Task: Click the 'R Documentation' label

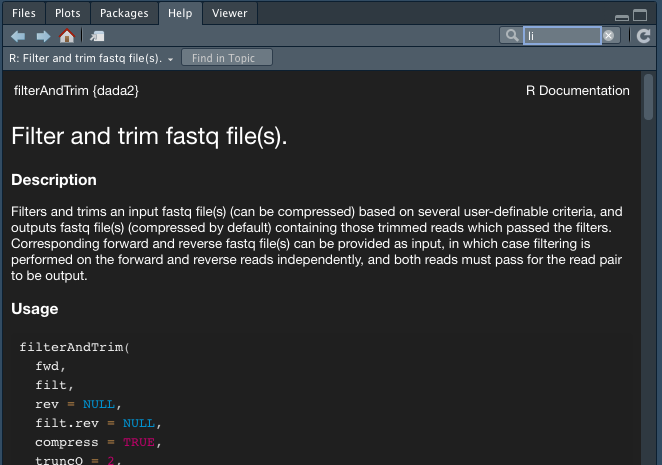Action: tap(578, 90)
